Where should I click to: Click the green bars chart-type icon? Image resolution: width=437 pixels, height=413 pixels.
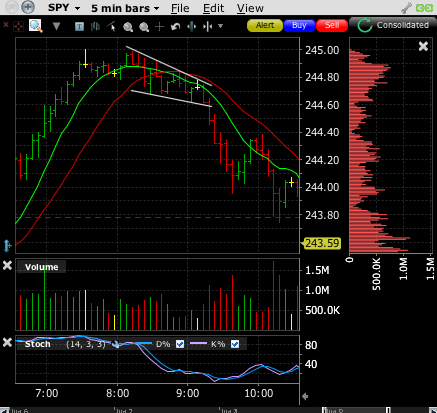tap(95, 26)
